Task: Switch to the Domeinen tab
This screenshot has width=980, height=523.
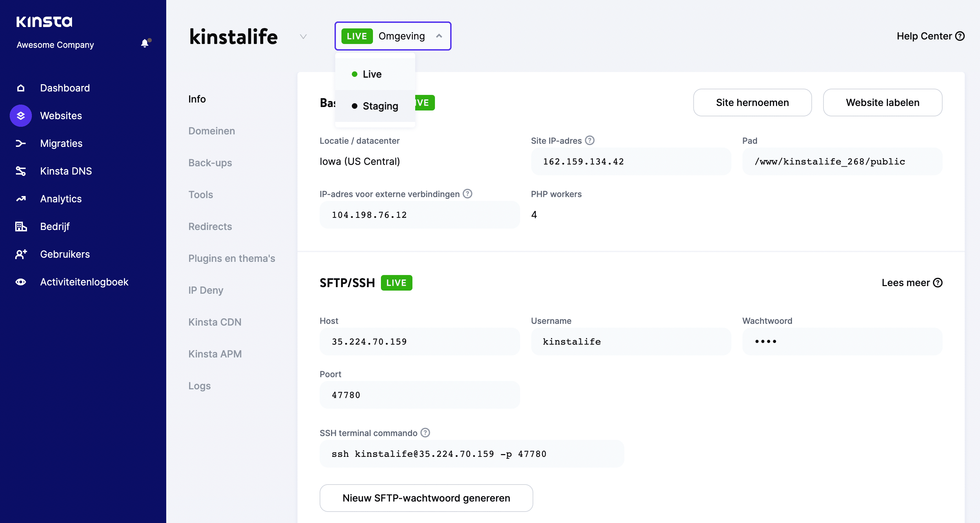Action: pyautogui.click(x=212, y=131)
